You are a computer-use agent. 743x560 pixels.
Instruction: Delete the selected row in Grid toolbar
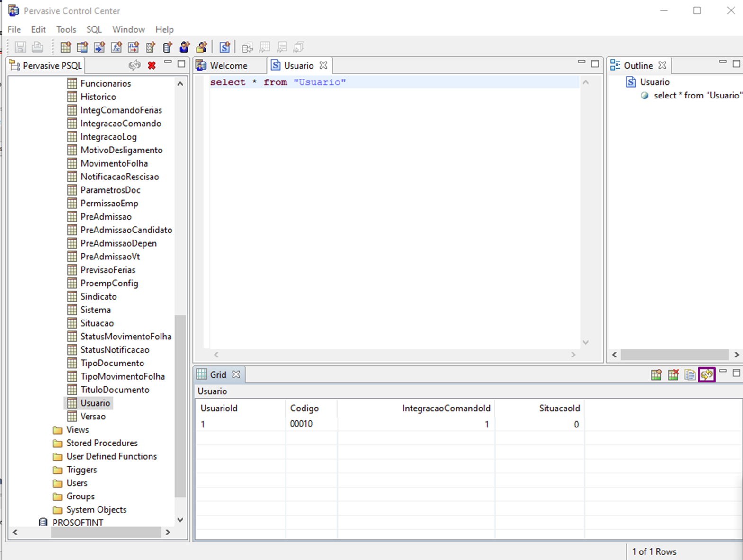673,375
